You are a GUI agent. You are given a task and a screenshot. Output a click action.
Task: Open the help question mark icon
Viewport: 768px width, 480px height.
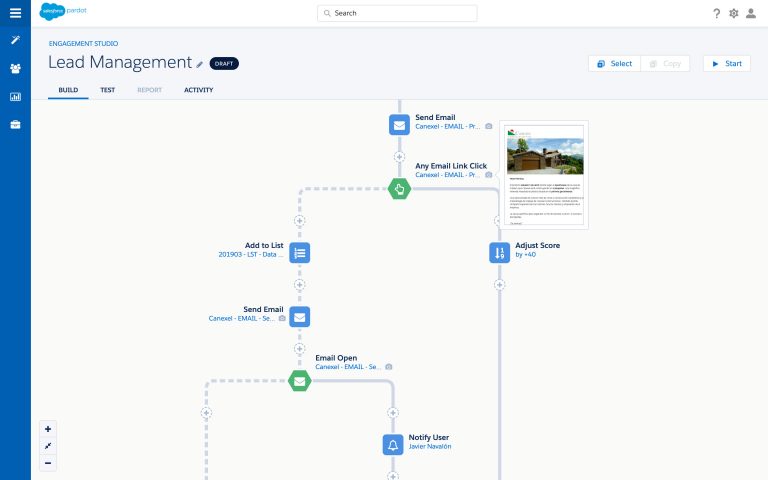point(716,13)
